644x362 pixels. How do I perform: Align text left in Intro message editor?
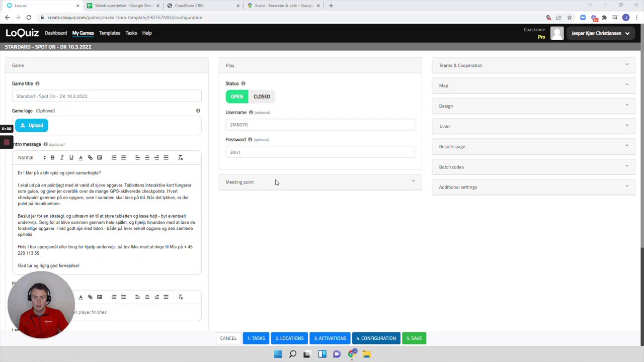[x=137, y=158]
